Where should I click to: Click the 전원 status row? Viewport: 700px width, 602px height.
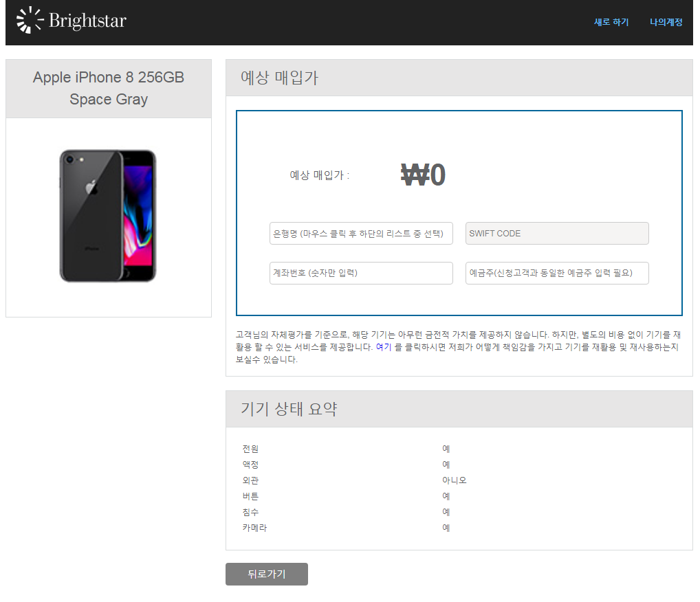pos(459,449)
